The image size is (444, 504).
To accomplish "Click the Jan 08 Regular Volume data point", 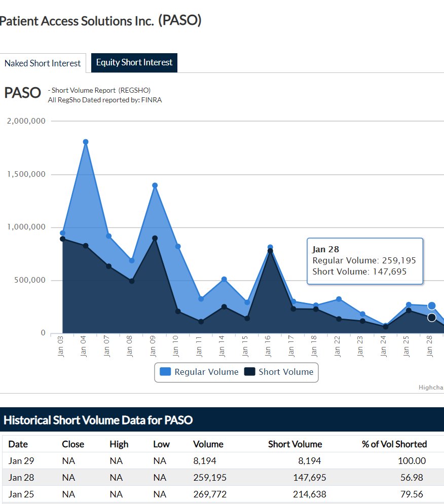I will pos(132,260).
